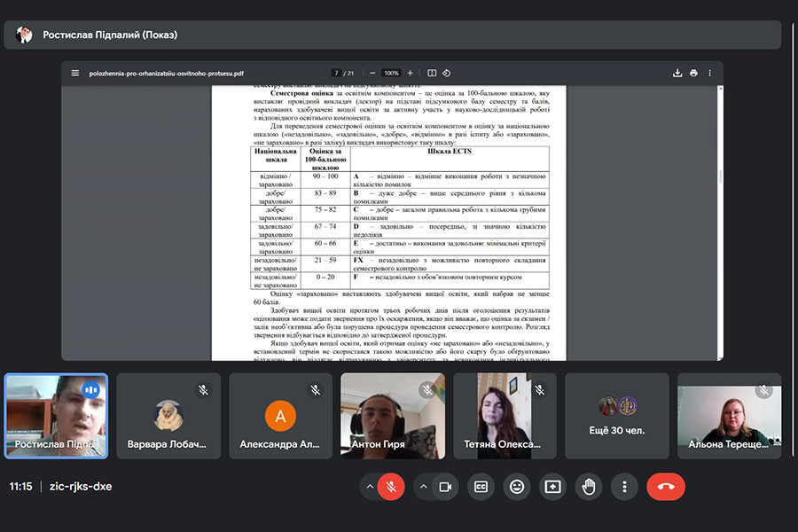Click the FX grade description row
The width and height of the screenshot is (798, 532).
450,264
